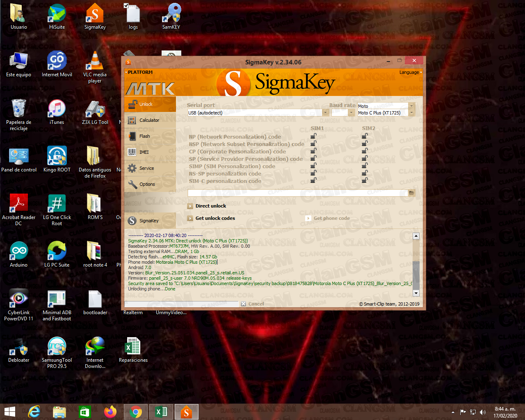Expand the Serial port USB autodetect dropdown

click(326, 113)
